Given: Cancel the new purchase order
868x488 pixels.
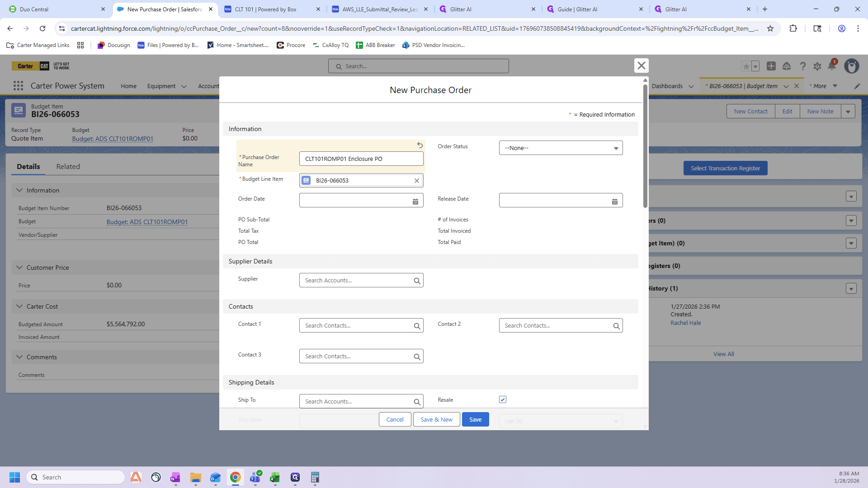Looking at the screenshot, I should click(x=395, y=420).
